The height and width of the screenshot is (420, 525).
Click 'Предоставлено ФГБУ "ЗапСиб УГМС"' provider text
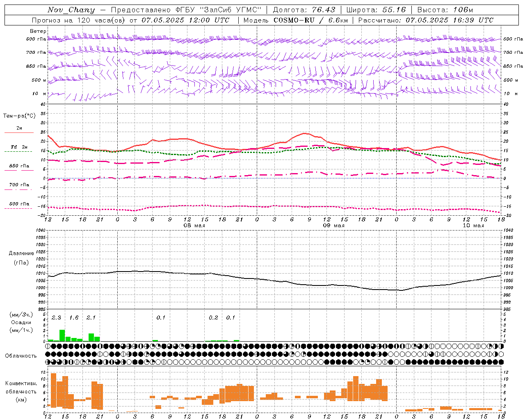[186, 10]
